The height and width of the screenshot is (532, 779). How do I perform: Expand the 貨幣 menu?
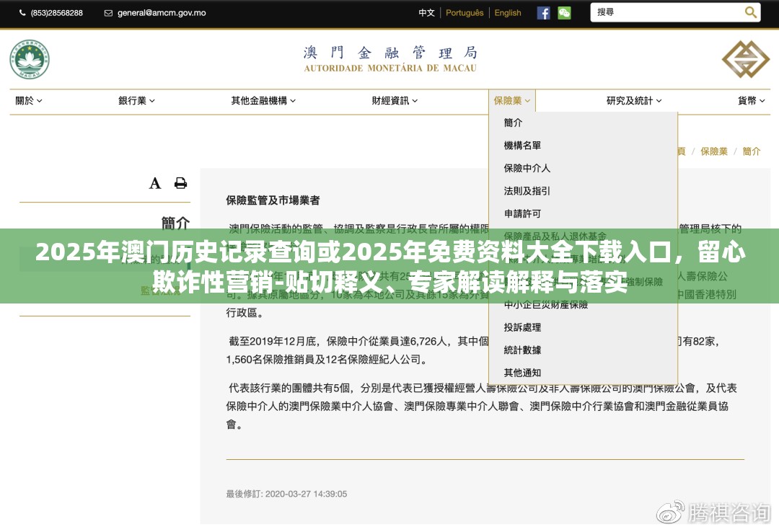pyautogui.click(x=751, y=101)
